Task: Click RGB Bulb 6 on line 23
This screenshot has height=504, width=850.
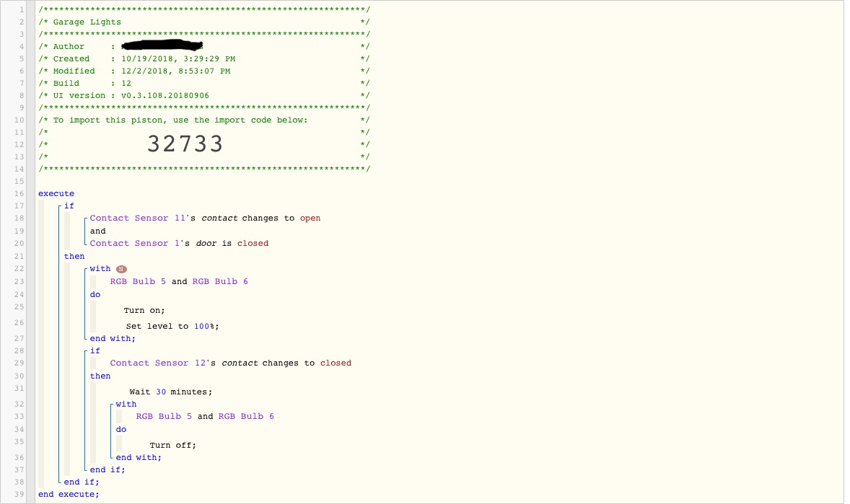Action: tap(220, 281)
